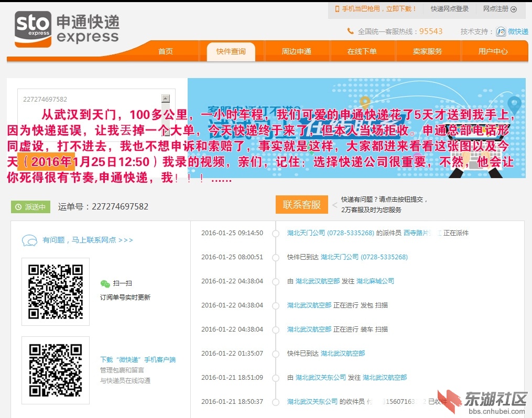
Task: Go to the 在线下单 tab
Action: tap(362, 51)
